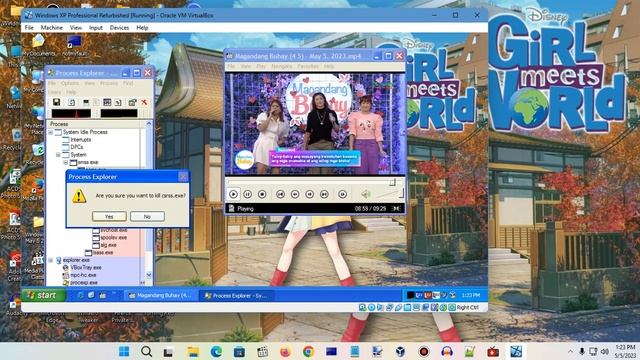Select the Interrupts row
The width and height of the screenshot is (640, 360).
(x=80, y=140)
